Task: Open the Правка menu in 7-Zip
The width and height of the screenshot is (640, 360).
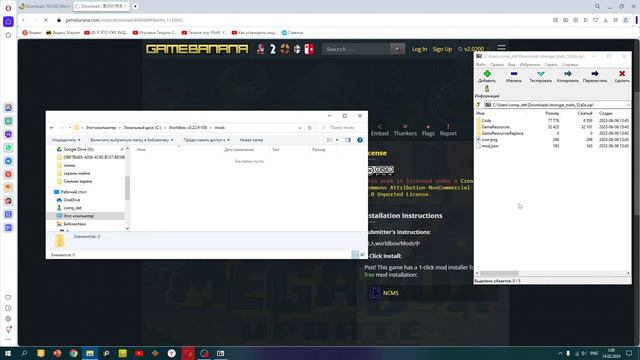Action: tap(496, 64)
